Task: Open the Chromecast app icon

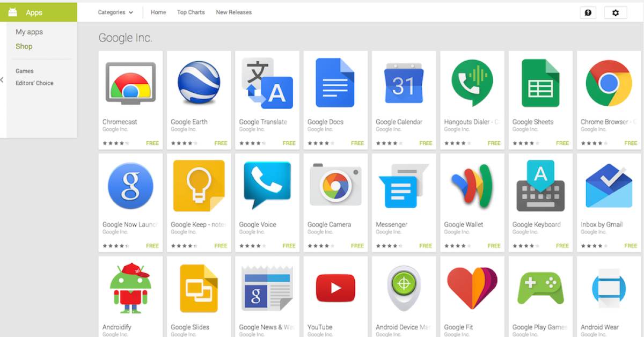Action: pyautogui.click(x=130, y=83)
